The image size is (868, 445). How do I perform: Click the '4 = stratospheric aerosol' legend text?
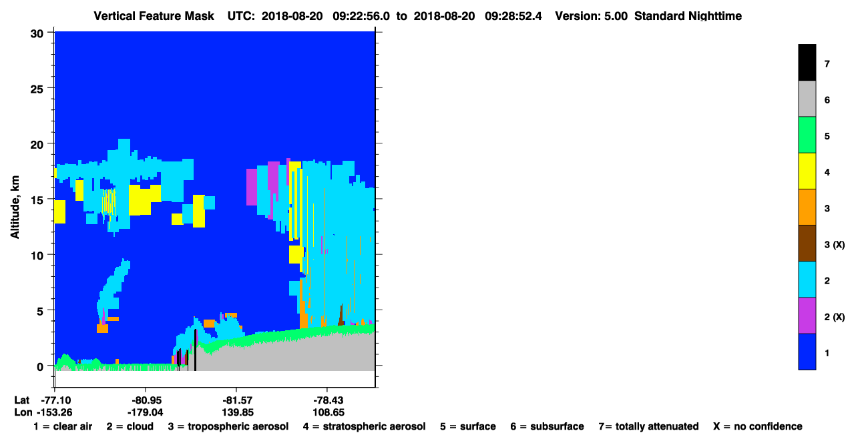pos(364,426)
